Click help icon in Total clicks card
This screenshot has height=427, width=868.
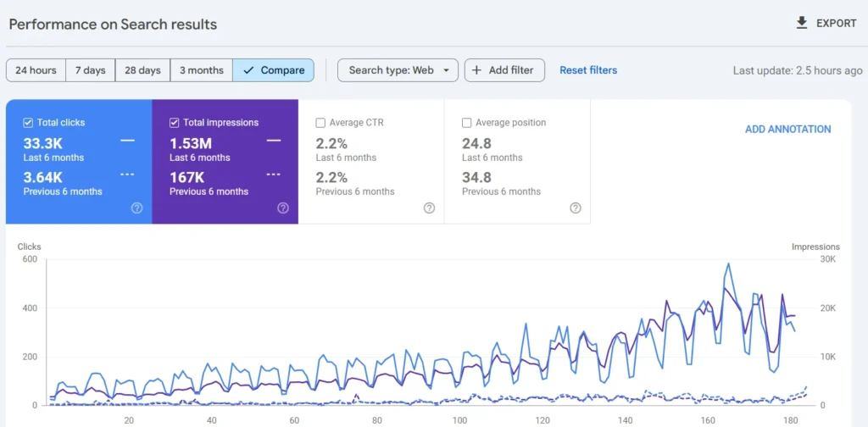(137, 208)
